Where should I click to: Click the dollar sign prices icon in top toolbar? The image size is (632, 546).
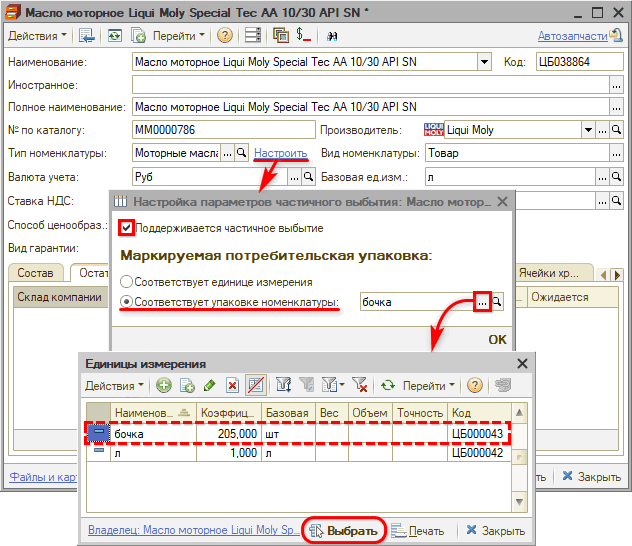tap(304, 35)
